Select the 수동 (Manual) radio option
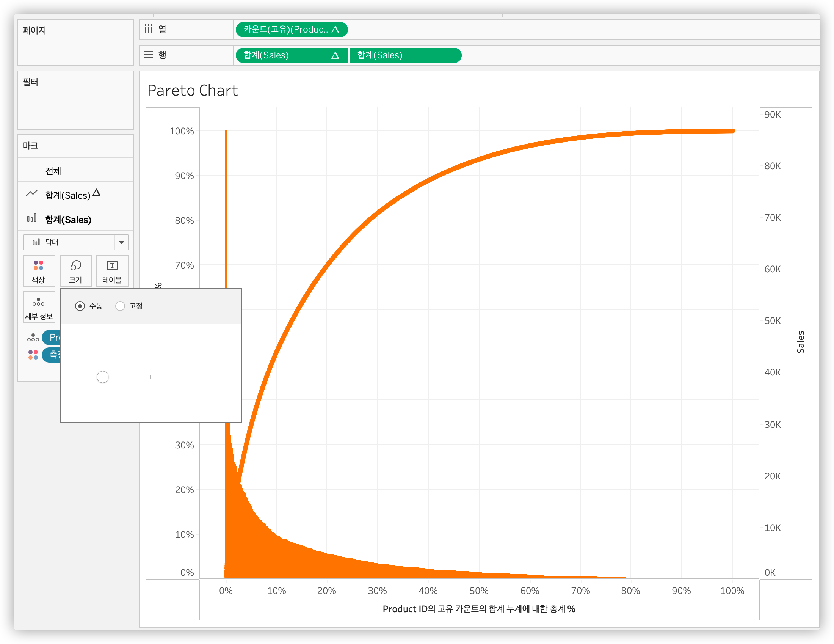This screenshot has height=644, width=834. (80, 306)
